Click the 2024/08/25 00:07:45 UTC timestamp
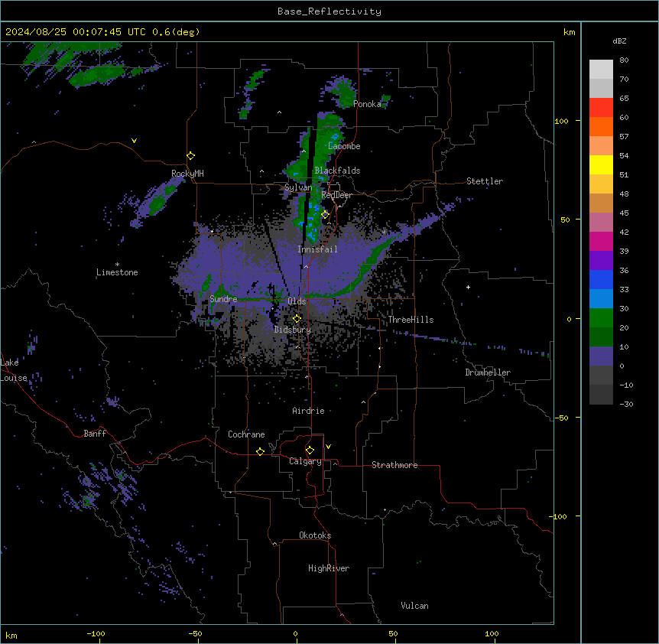Screen dimensions: 659x644 [x=76, y=32]
